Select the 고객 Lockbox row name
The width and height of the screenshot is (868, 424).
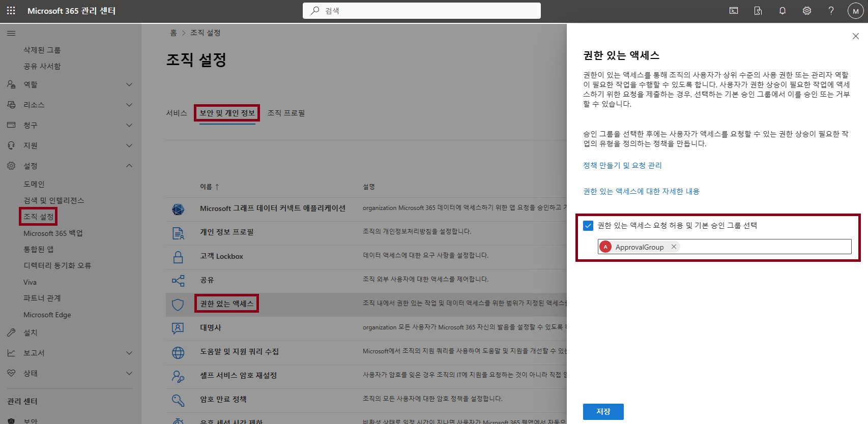pyautogui.click(x=221, y=256)
